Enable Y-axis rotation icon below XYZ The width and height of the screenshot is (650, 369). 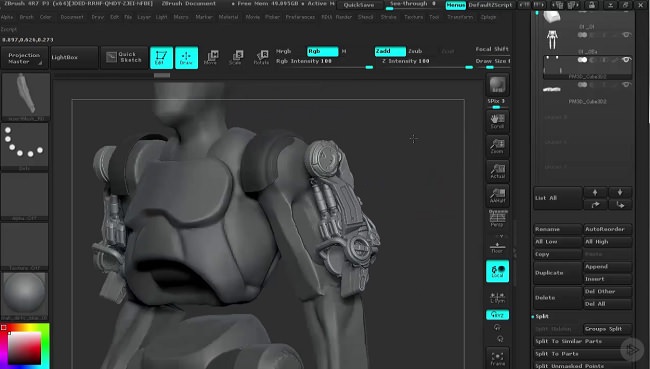click(x=497, y=328)
